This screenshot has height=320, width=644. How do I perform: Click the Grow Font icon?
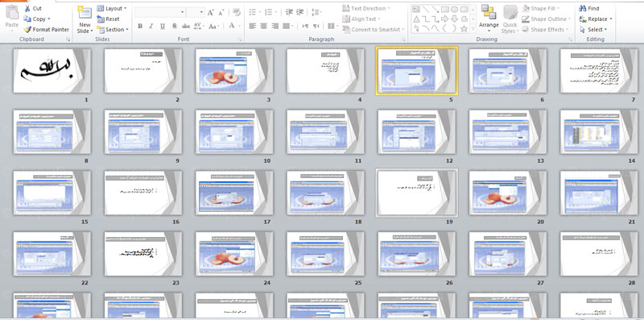click(x=211, y=12)
